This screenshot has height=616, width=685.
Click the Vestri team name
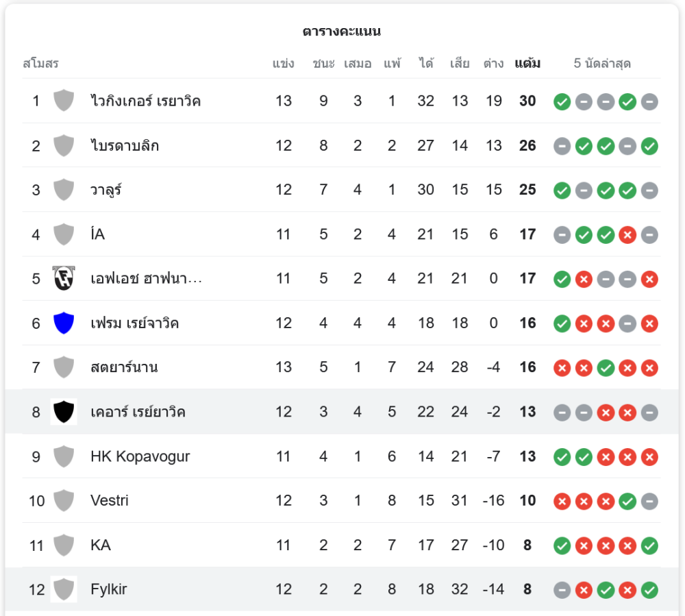(110, 501)
